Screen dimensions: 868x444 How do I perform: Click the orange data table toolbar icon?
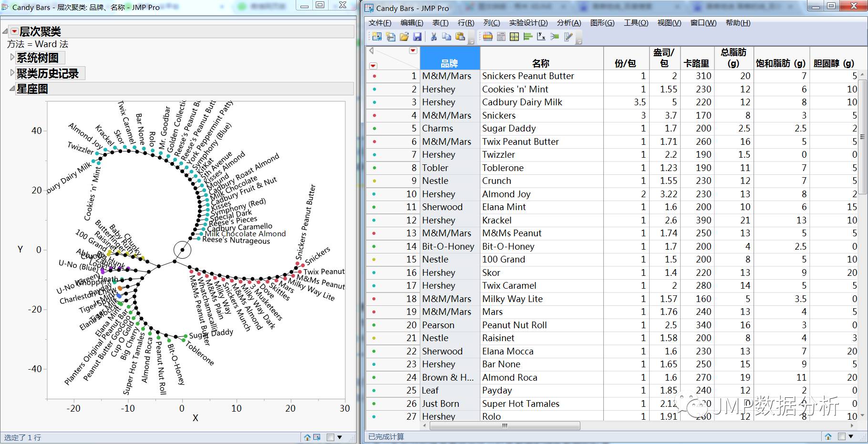point(487,37)
